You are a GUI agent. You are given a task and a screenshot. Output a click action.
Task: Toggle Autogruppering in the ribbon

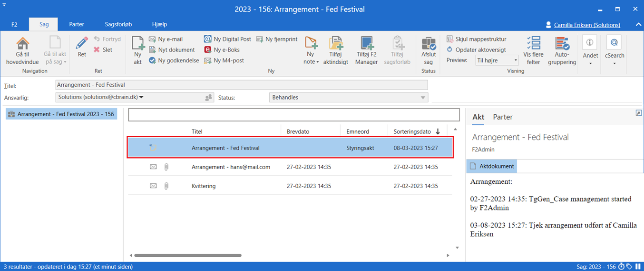click(562, 50)
